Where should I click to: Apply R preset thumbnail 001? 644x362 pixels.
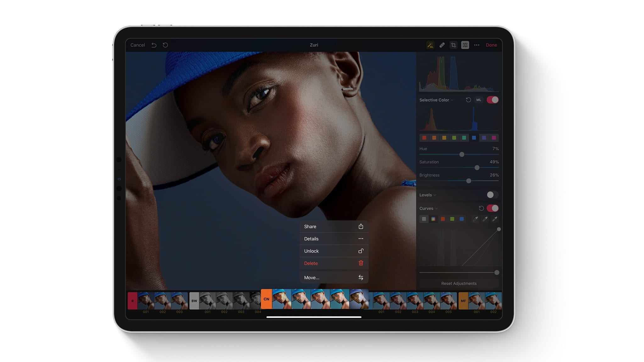click(146, 301)
